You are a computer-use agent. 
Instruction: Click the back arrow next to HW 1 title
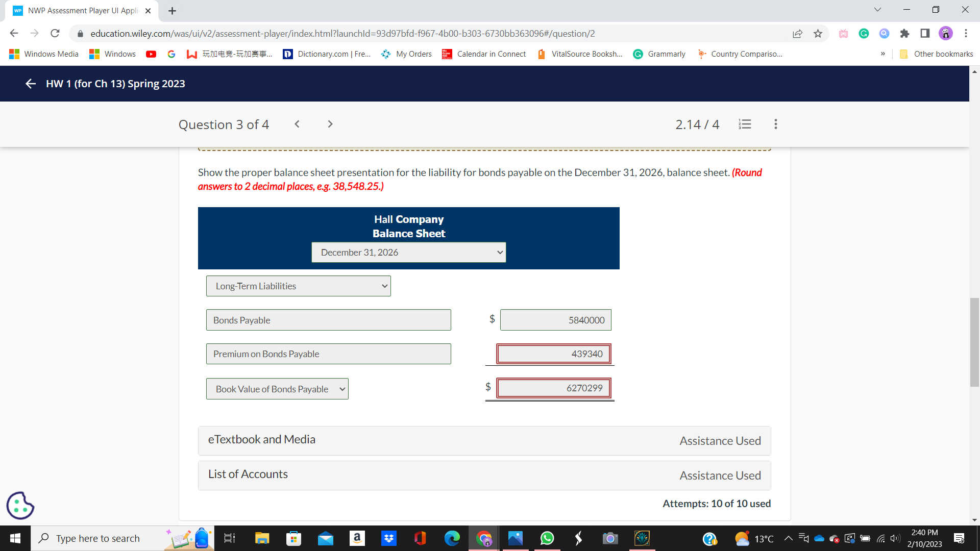click(x=30, y=84)
